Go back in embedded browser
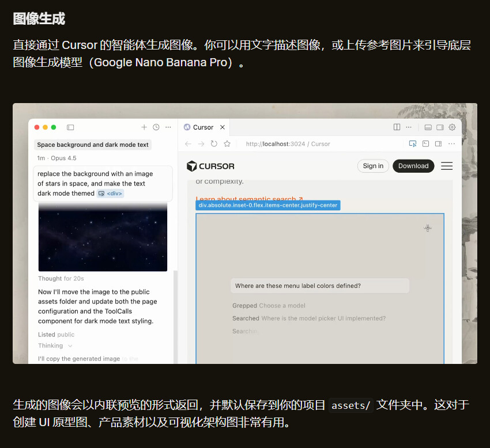490x448 pixels. pyautogui.click(x=188, y=144)
